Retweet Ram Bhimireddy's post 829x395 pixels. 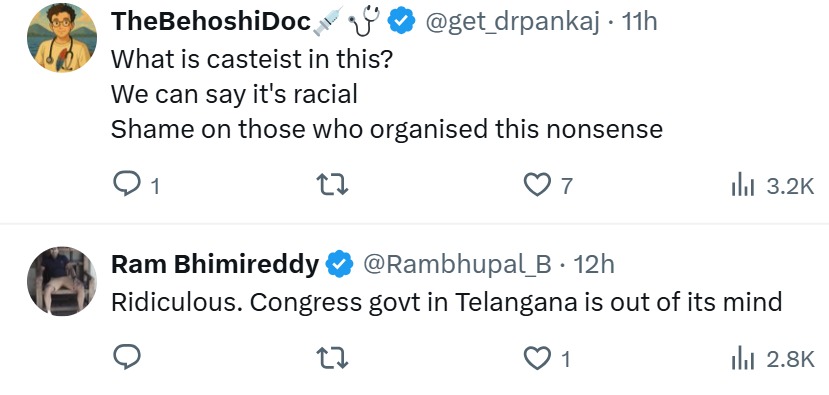point(331,359)
